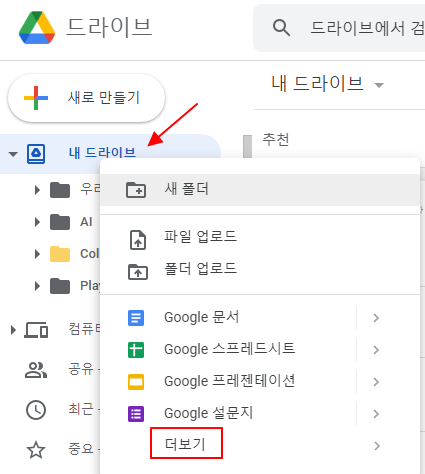Click the AI folder icon
The image size is (425, 474).
tap(60, 222)
